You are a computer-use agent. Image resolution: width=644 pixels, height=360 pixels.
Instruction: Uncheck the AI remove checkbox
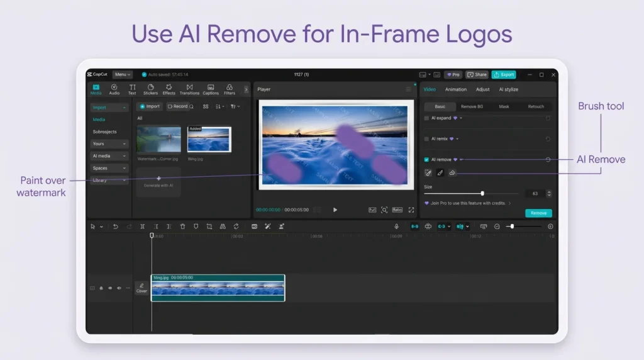click(426, 159)
